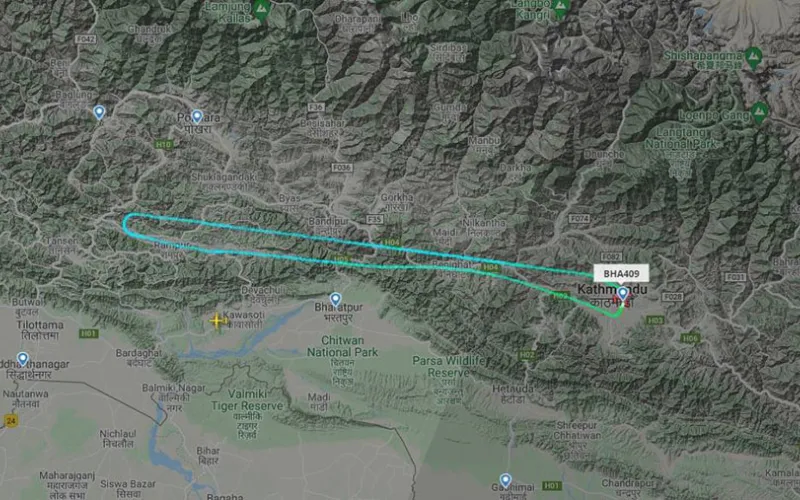The image size is (800, 500).
Task: Click the Bandipur town label
Action: 328,222
